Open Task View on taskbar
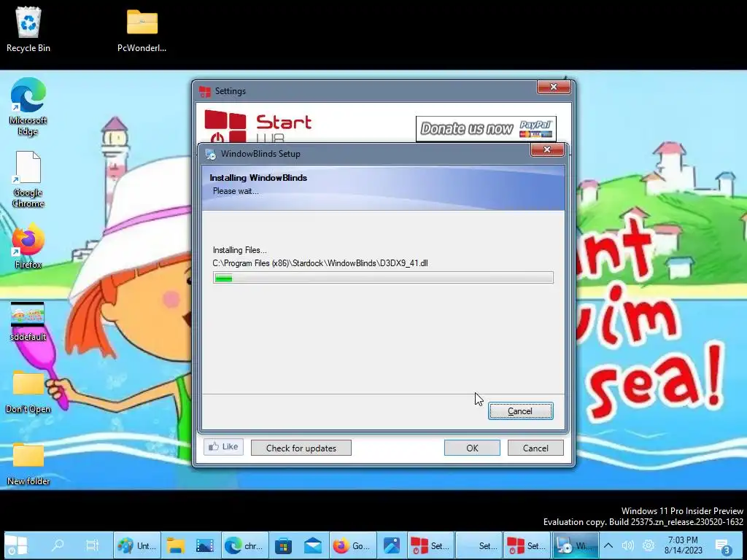Image resolution: width=747 pixels, height=560 pixels. 92,545
